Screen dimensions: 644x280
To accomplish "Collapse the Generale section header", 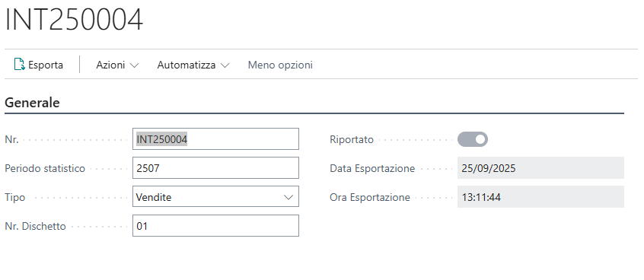I will [x=32, y=103].
